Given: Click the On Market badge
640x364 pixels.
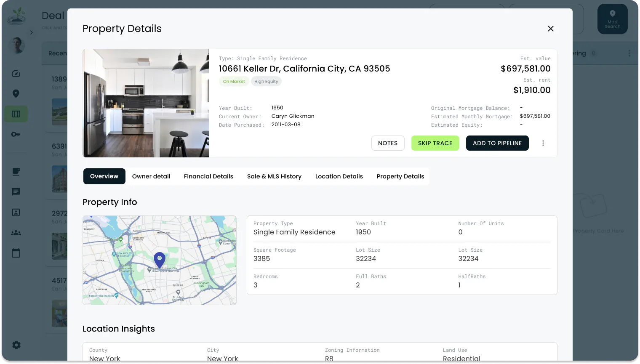Looking at the screenshot, I should click(234, 82).
